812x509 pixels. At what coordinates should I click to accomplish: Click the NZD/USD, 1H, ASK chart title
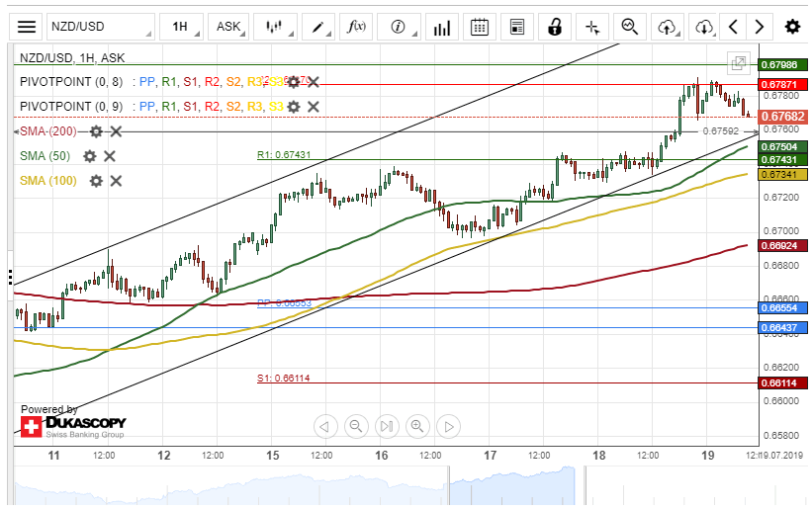(x=72, y=58)
